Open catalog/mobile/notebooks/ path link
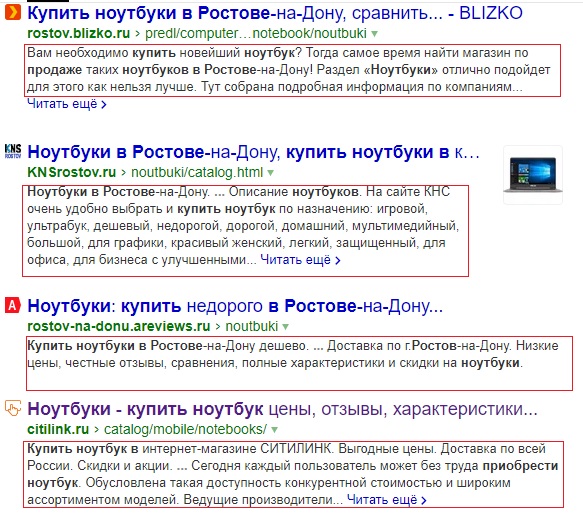Image resolution: width=583 pixels, height=513 pixels. (185, 429)
